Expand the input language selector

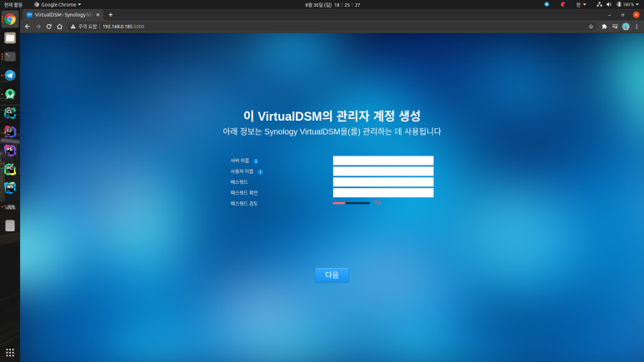[x=581, y=4]
